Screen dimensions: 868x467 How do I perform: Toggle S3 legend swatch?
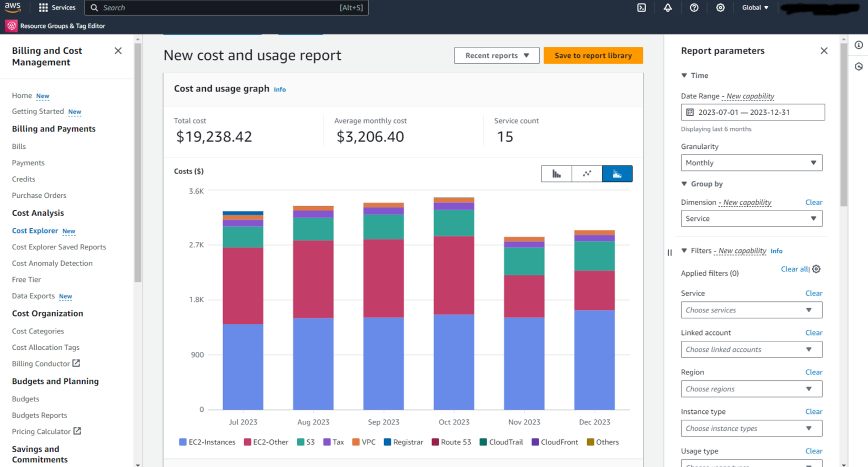coord(300,442)
